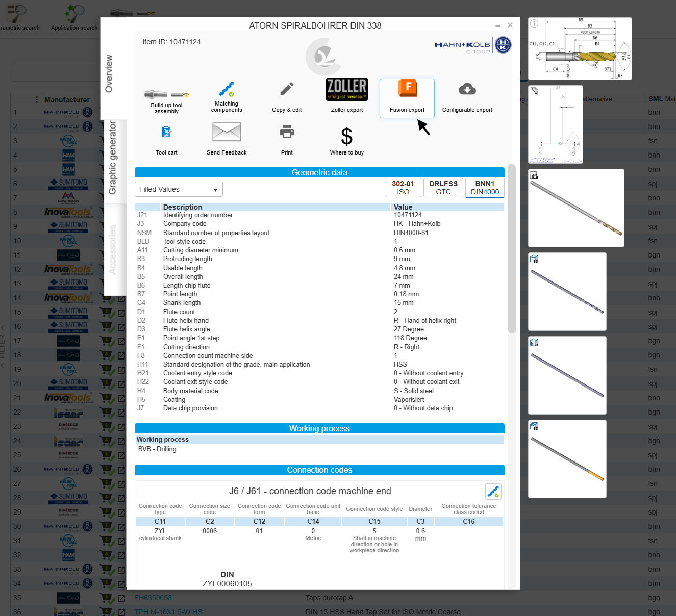Sort by the Manufacturer column header
Viewport: 676px width, 616px height.
click(x=67, y=100)
